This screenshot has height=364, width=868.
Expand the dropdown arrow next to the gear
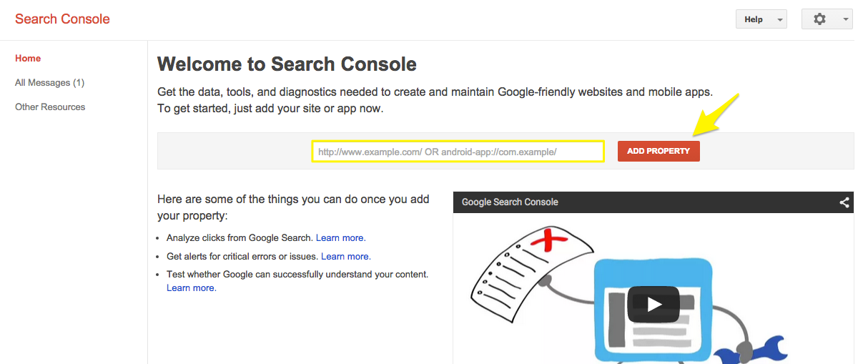tap(846, 19)
